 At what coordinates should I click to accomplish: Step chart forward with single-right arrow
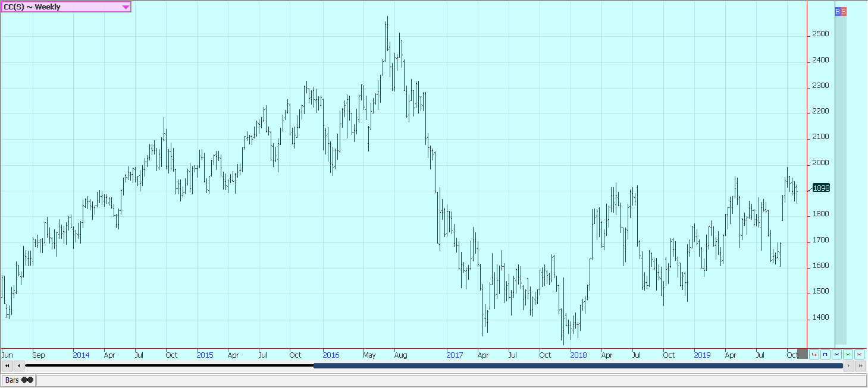[x=849, y=366]
